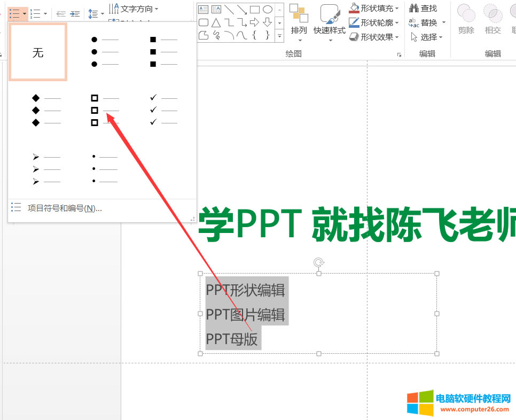Image resolution: width=516 pixels, height=420 pixels.
Task: Open the numbering list dropdown arrow
Action: tap(45, 13)
